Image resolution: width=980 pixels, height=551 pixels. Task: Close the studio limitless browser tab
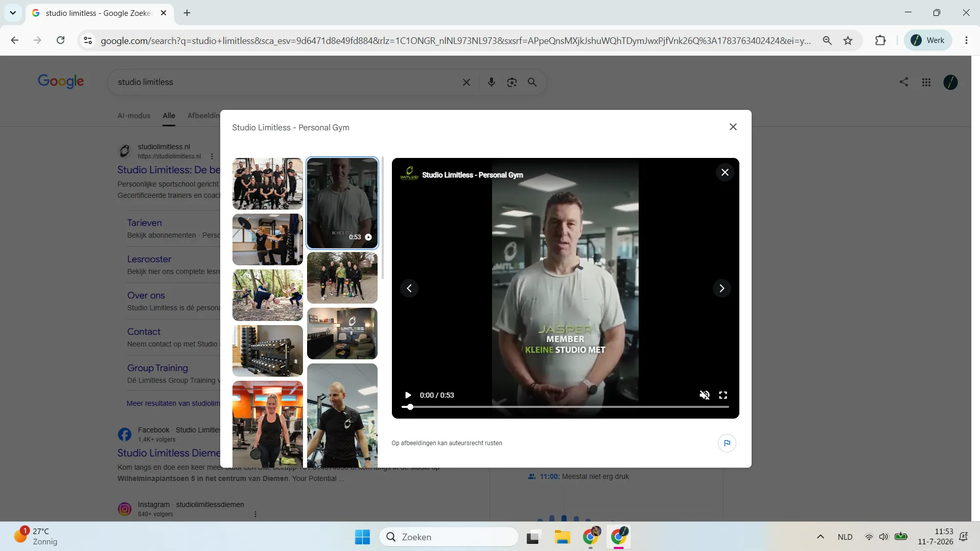pos(164,13)
